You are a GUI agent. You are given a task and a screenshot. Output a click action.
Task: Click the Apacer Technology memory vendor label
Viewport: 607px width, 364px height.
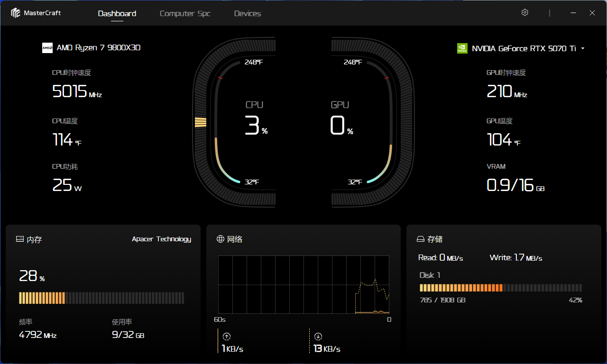click(x=162, y=239)
